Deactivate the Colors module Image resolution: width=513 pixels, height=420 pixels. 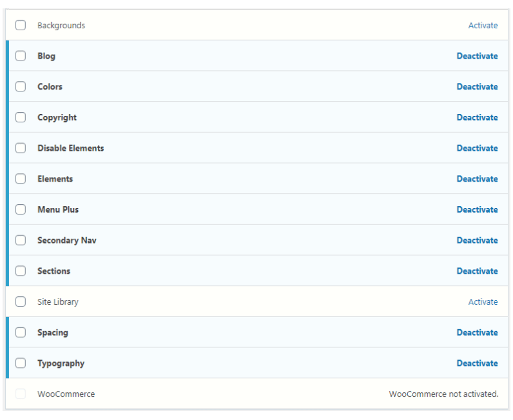478,87
